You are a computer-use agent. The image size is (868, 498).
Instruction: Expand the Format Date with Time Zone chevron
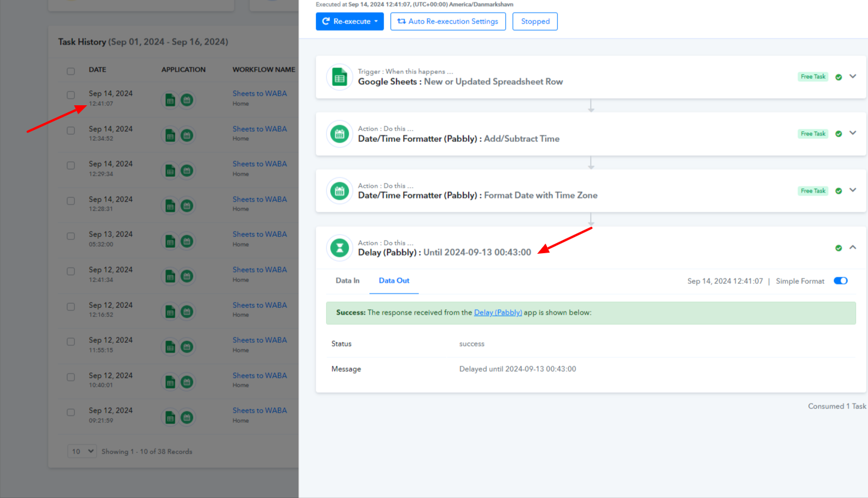pos(852,191)
